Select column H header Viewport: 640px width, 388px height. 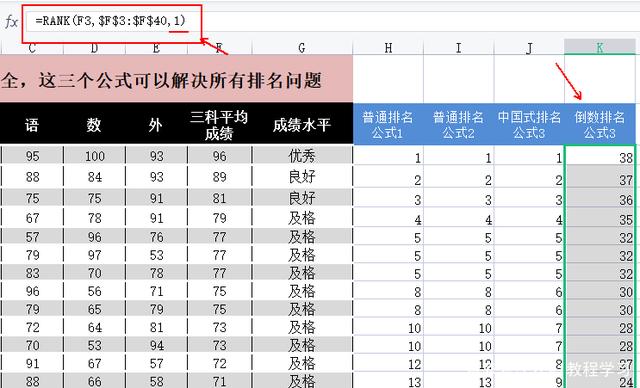pyautogui.click(x=388, y=48)
